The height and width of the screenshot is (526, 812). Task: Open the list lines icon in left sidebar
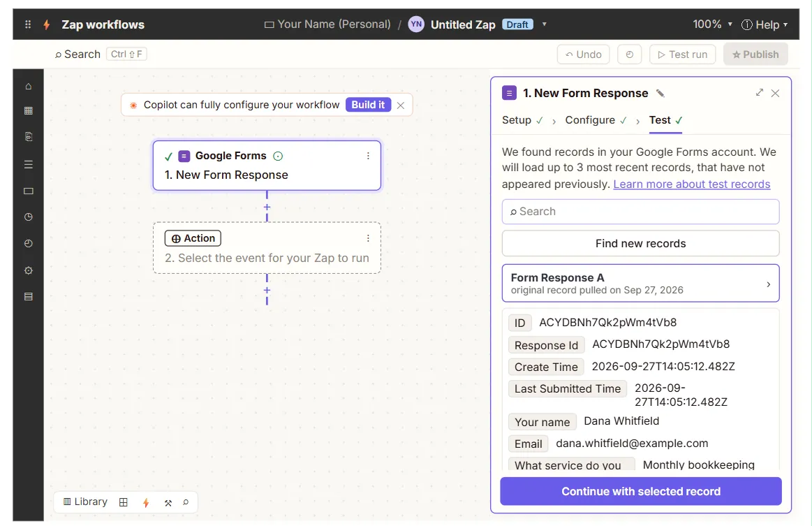[29, 164]
